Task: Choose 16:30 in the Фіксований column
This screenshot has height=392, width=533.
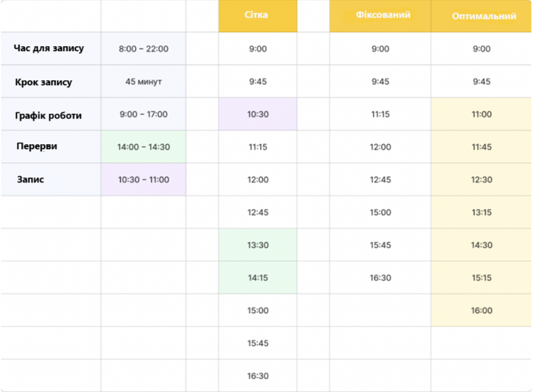Action: click(x=380, y=278)
